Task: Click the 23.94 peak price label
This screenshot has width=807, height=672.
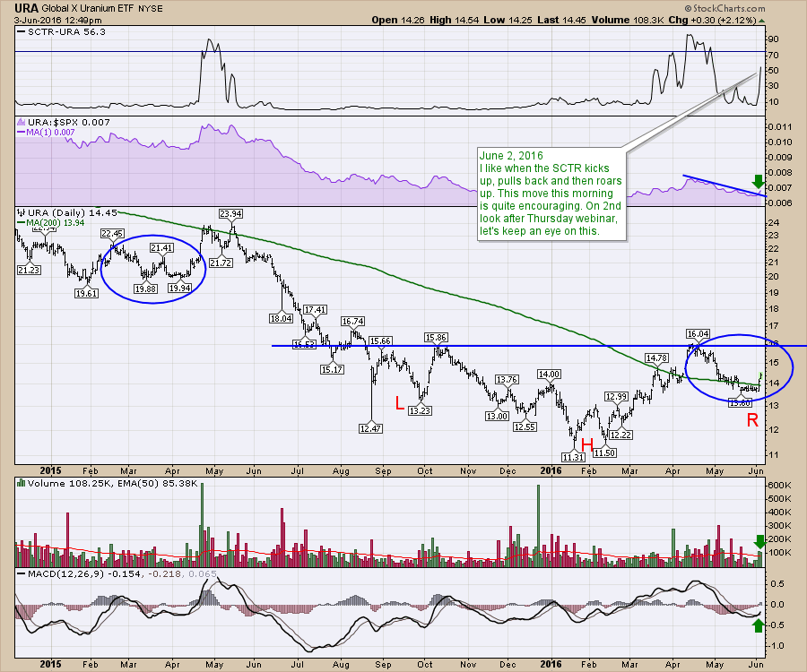Action: pos(230,213)
